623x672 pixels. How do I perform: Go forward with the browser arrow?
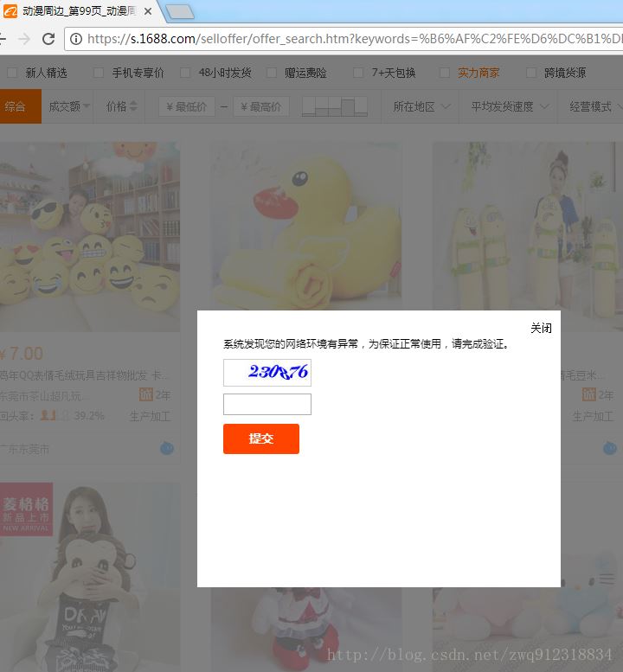pos(24,39)
